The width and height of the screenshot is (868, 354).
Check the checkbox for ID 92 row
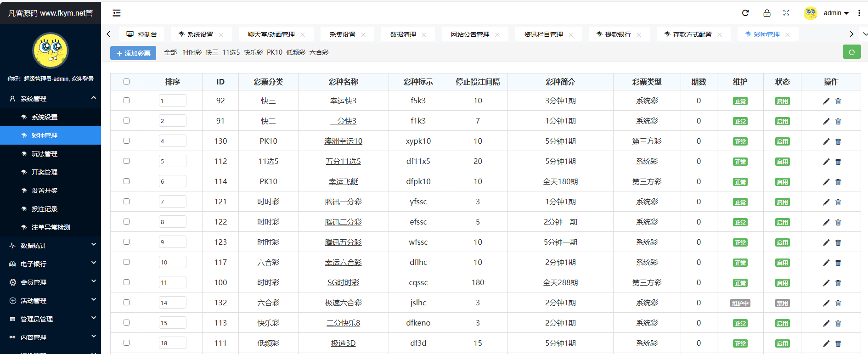126,100
